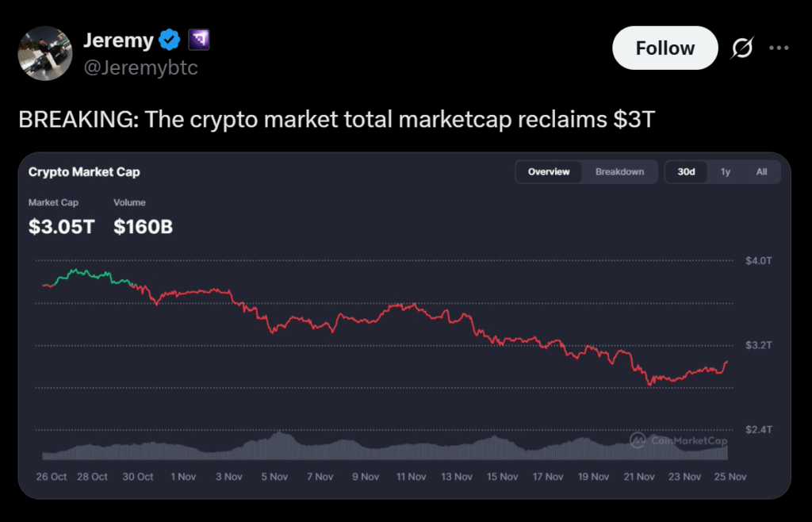Select the Overview chart view

(549, 172)
